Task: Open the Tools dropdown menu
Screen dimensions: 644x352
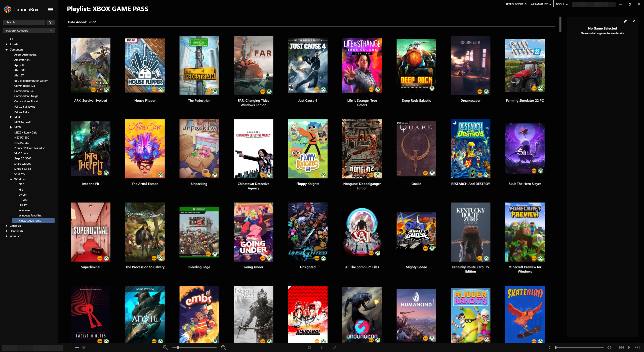Action: click(x=561, y=4)
